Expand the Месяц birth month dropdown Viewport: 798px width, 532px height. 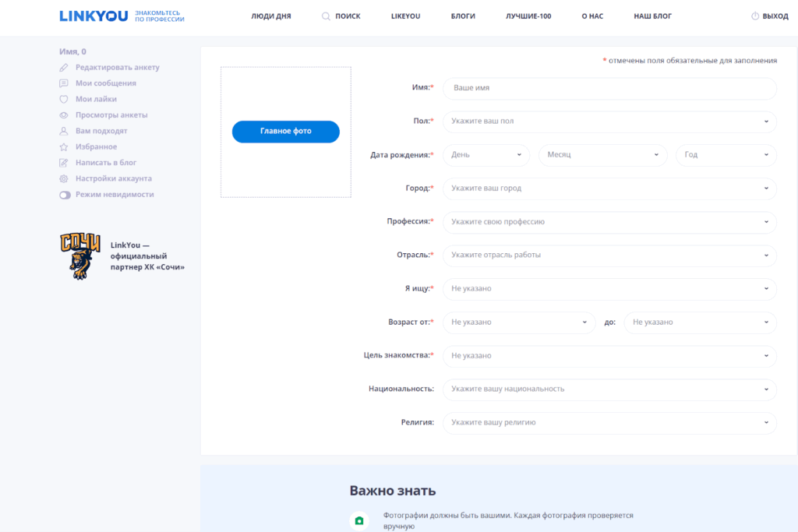[602, 155]
